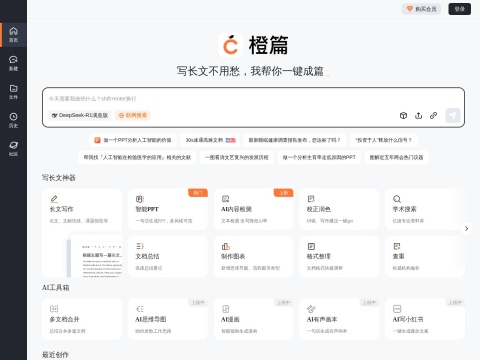Click the upload file icon in the input box
The height and width of the screenshot is (360, 480).
click(418, 116)
